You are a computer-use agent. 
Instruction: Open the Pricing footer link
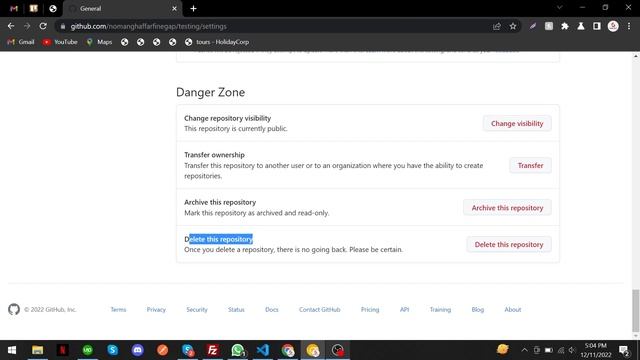[x=370, y=309]
